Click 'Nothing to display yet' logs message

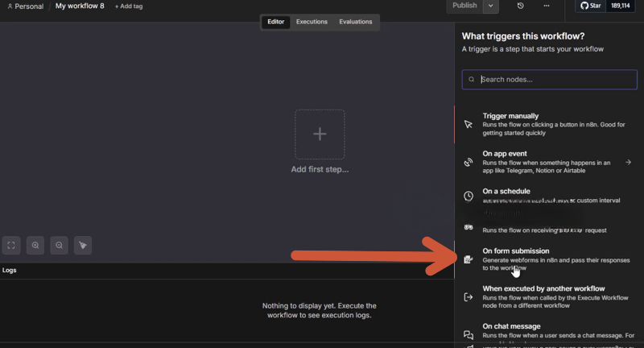[x=319, y=310]
